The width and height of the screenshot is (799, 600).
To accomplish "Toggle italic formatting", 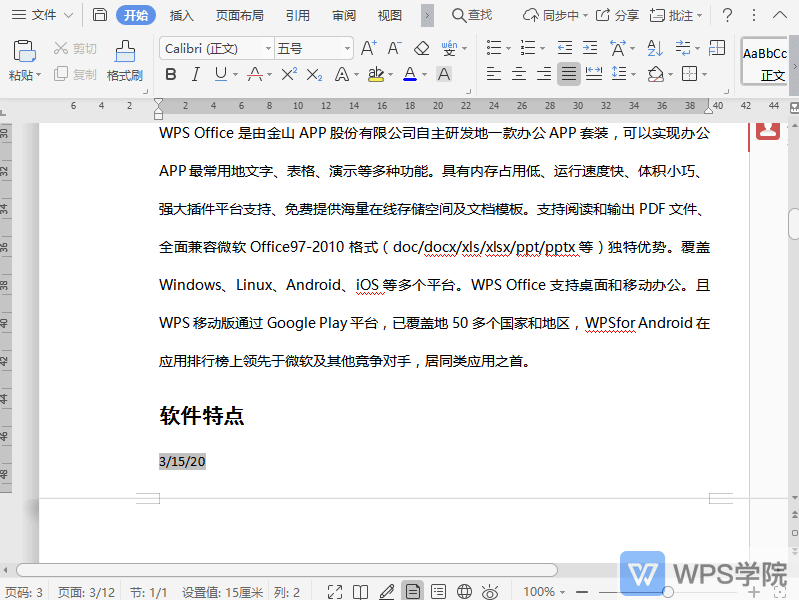I will pos(195,74).
